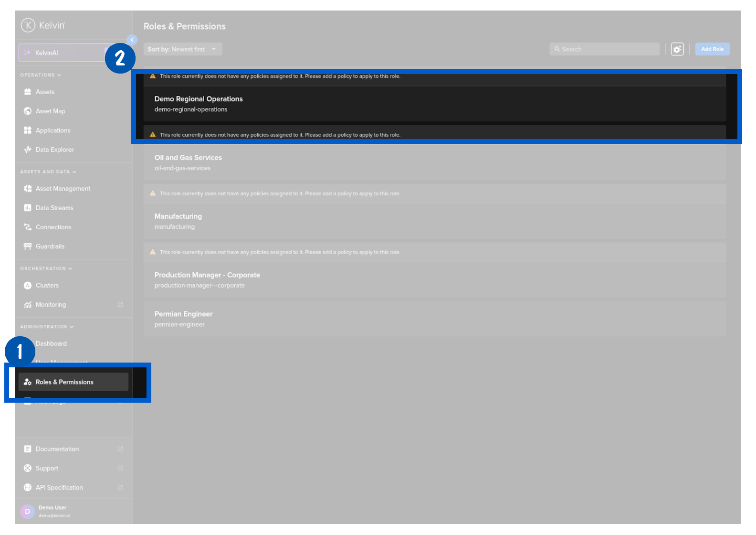The width and height of the screenshot is (756, 535).
Task: Click the Applications grid icon
Action: pyautogui.click(x=28, y=130)
